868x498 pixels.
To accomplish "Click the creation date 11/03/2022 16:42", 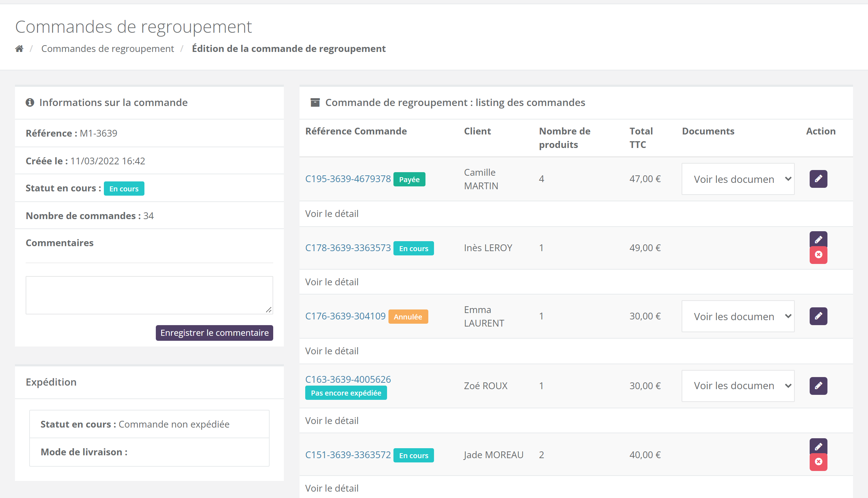I will (108, 161).
